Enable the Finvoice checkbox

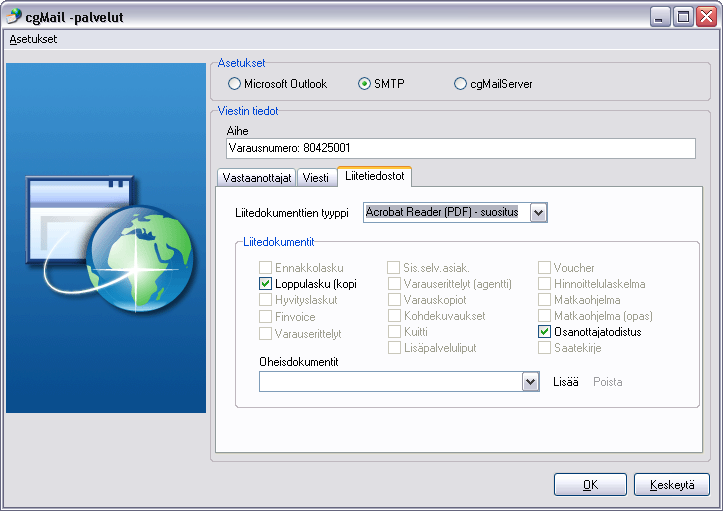coord(265,316)
